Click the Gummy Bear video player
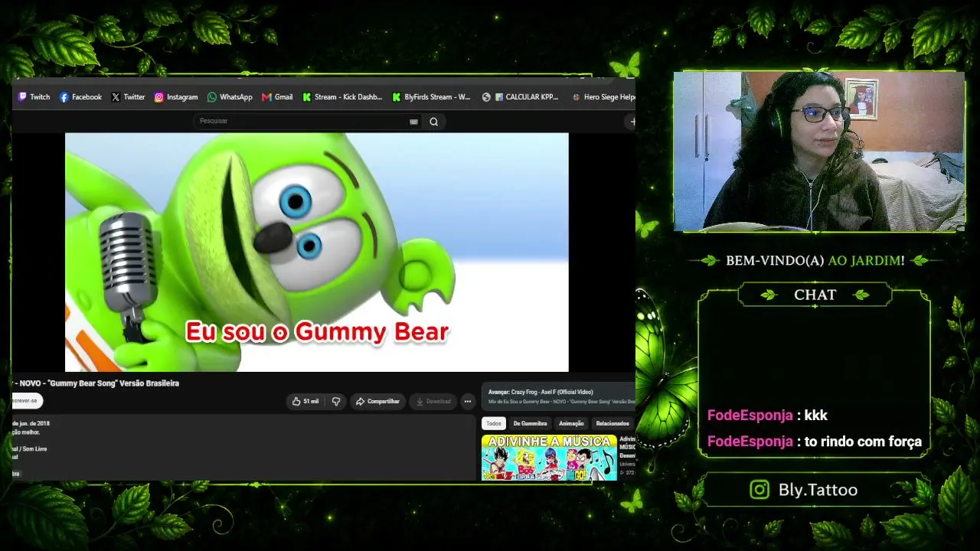 (317, 253)
